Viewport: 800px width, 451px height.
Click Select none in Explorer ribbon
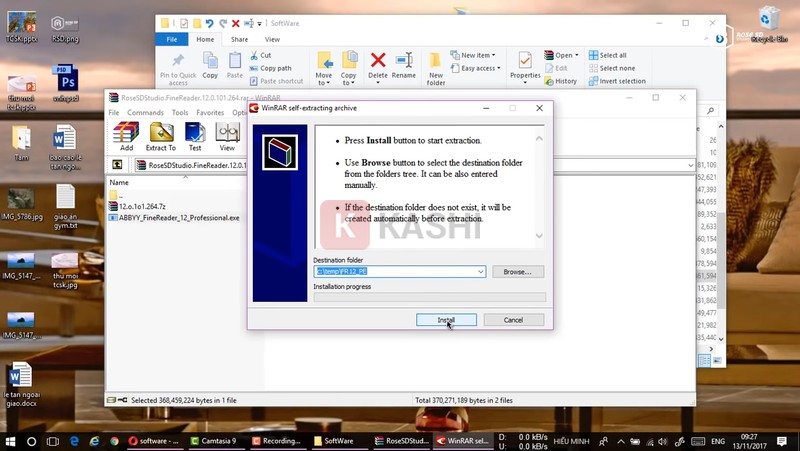612,68
